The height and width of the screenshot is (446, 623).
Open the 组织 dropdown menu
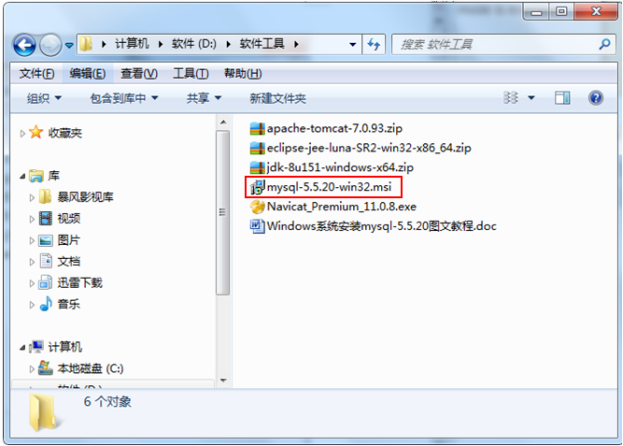(x=44, y=98)
